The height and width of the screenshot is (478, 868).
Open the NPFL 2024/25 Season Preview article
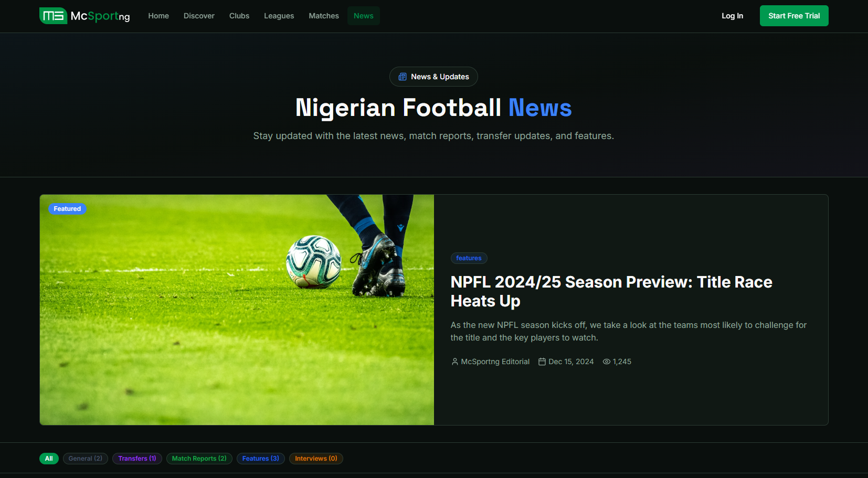point(611,291)
